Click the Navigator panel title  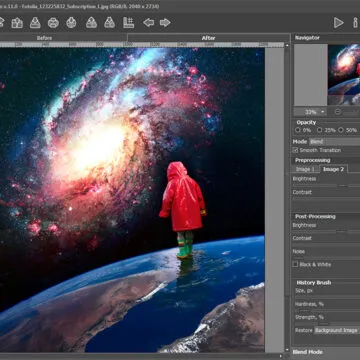307,38
